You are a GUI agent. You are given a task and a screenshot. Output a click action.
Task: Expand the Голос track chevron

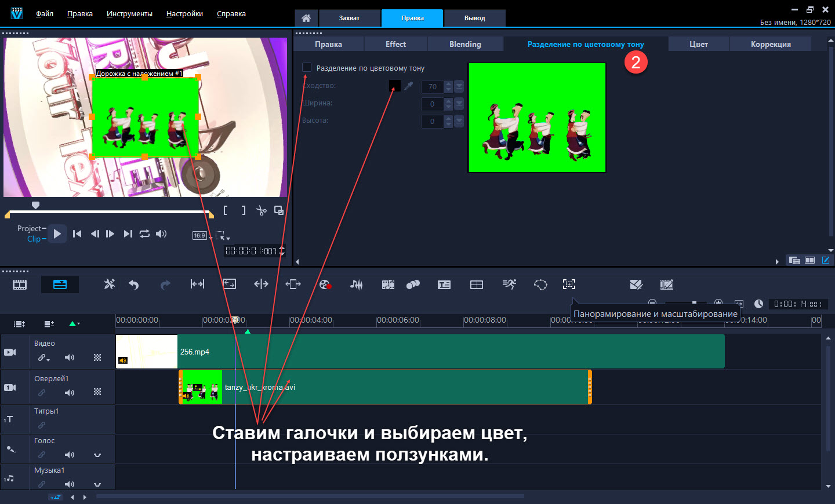(x=97, y=455)
